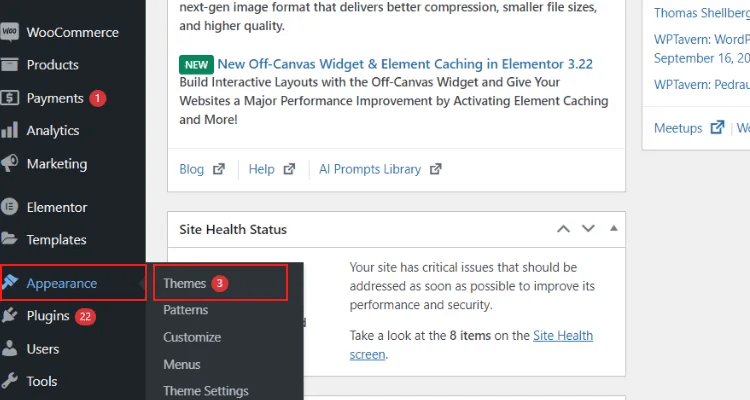This screenshot has height=400, width=750.
Task: Select Theme Settings in Appearance submenu
Action: 206,391
